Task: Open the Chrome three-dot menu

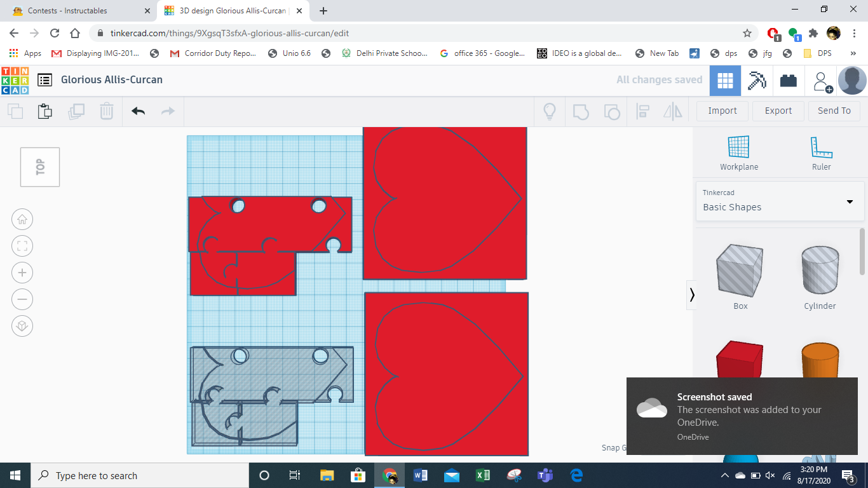Action: [x=854, y=33]
